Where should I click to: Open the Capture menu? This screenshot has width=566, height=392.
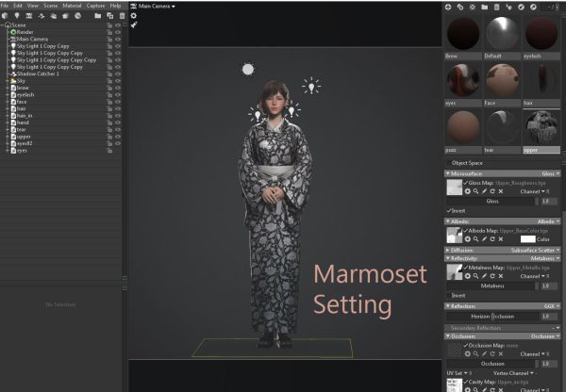(x=95, y=6)
